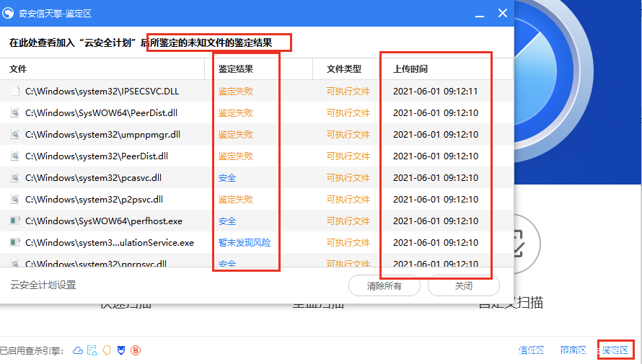Click the second blue document engine icon

92,350
